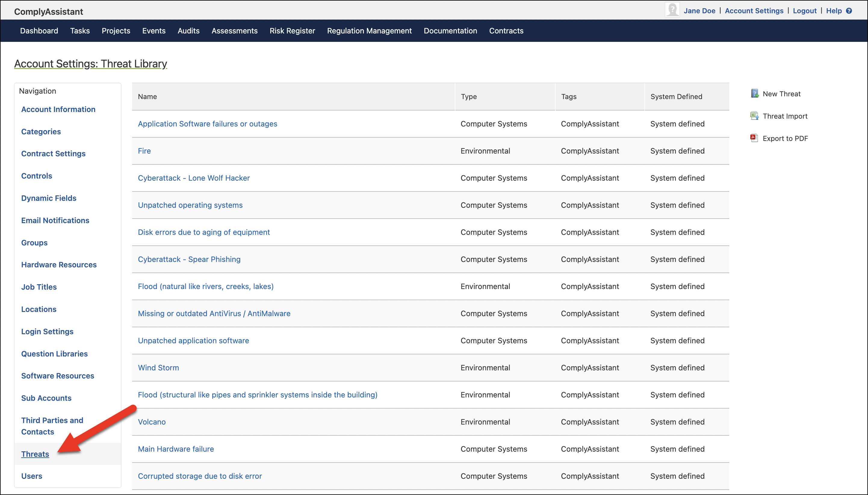Open the Contracts menu item

click(x=506, y=31)
